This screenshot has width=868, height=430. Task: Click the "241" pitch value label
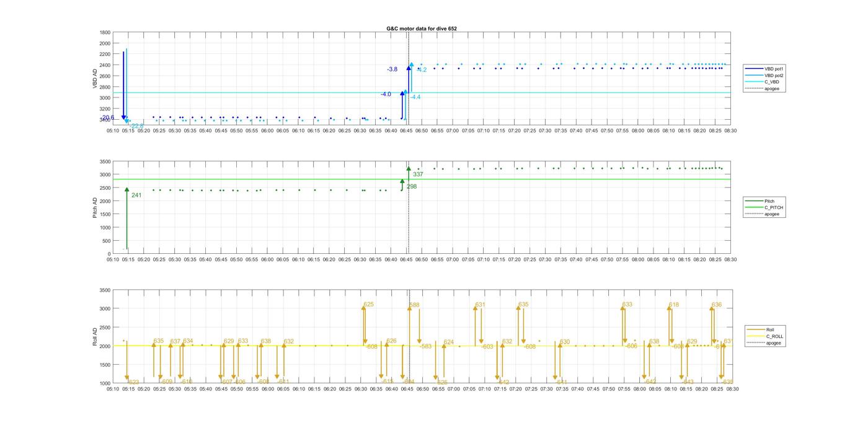tap(136, 195)
